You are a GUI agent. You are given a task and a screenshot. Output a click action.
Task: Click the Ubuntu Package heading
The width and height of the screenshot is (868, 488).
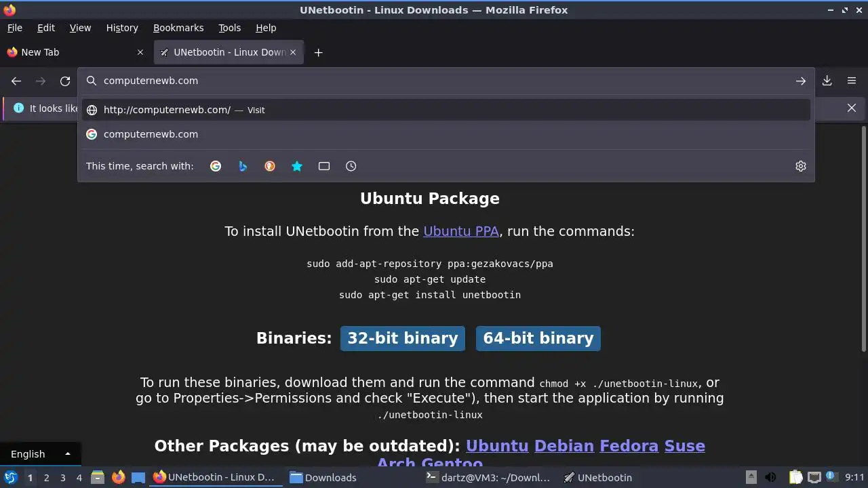coord(430,199)
